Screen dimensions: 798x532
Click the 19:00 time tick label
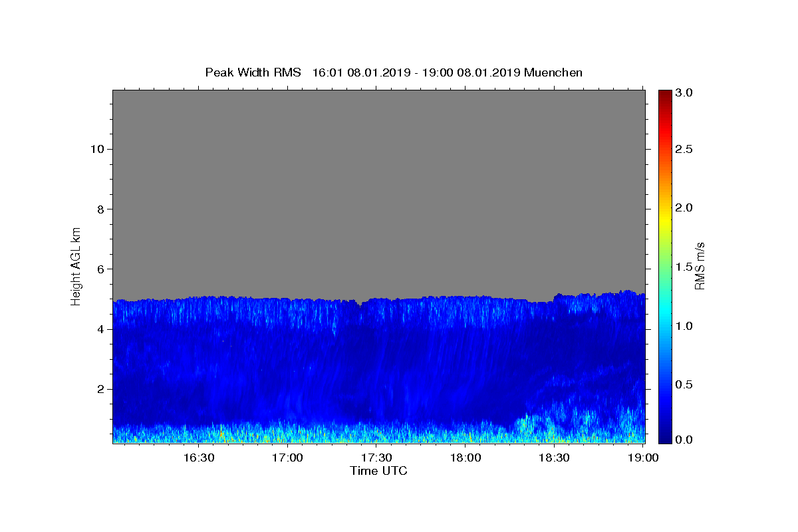coord(643,458)
